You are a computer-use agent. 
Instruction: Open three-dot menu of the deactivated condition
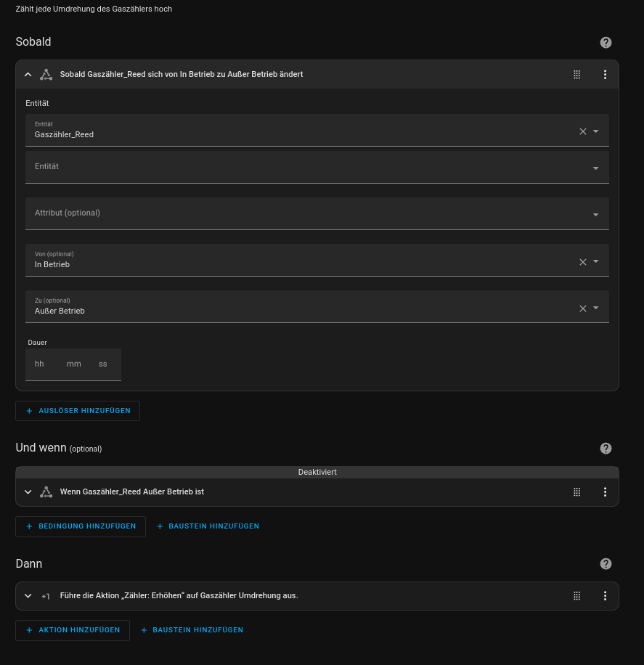tap(605, 491)
